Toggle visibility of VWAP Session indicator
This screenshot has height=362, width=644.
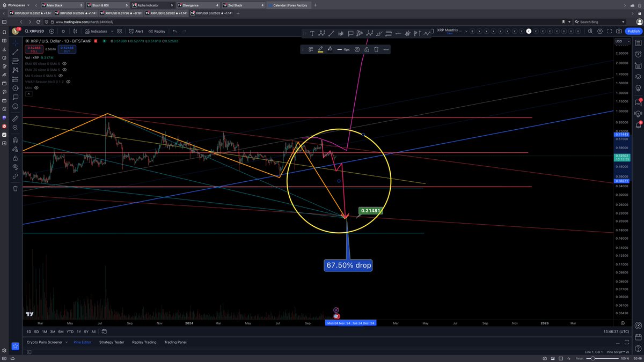point(68,82)
